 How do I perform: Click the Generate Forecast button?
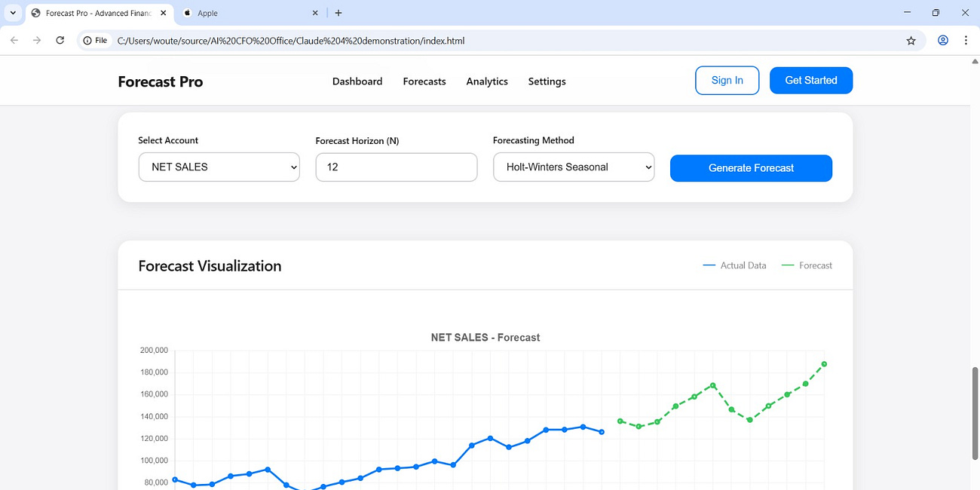pos(751,168)
